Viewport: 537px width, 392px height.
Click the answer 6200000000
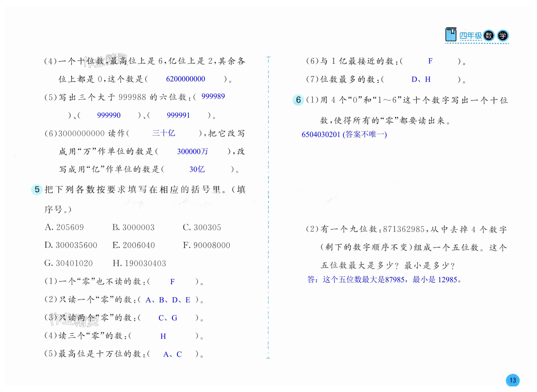point(185,79)
